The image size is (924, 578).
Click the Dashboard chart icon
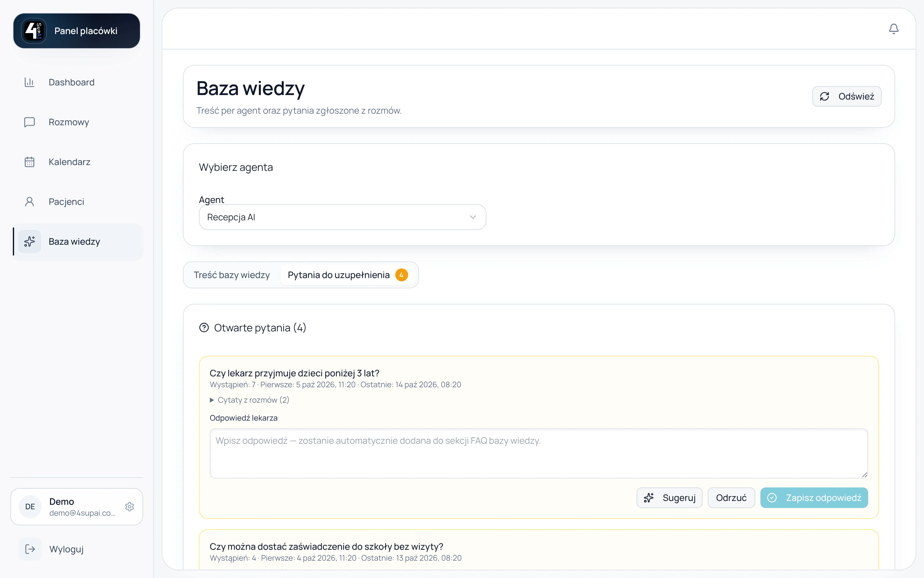click(30, 82)
